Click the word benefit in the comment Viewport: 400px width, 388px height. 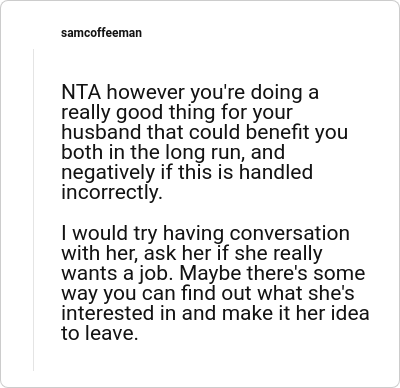pos(279,132)
